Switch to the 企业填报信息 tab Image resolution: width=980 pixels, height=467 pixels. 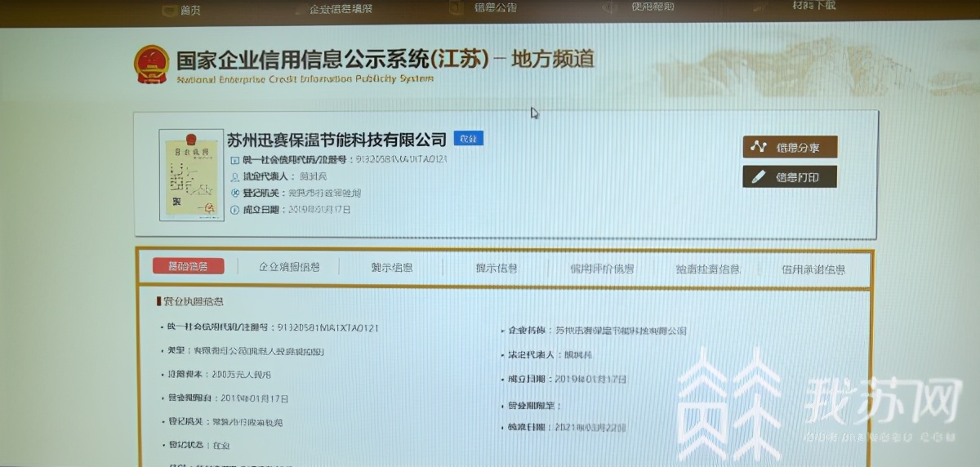(289, 267)
